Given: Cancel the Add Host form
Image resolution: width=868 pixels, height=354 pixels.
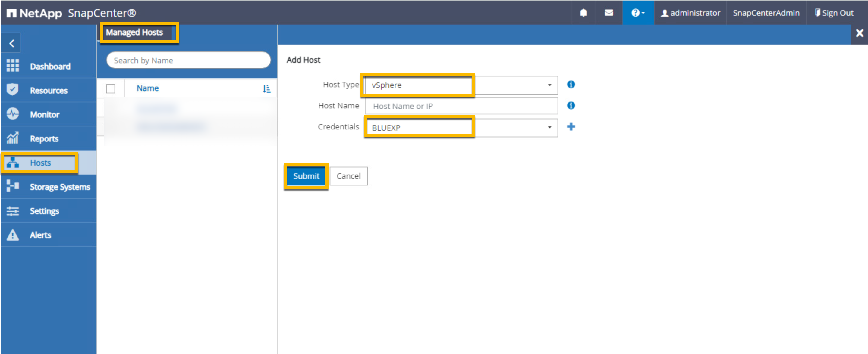Looking at the screenshot, I should 348,176.
